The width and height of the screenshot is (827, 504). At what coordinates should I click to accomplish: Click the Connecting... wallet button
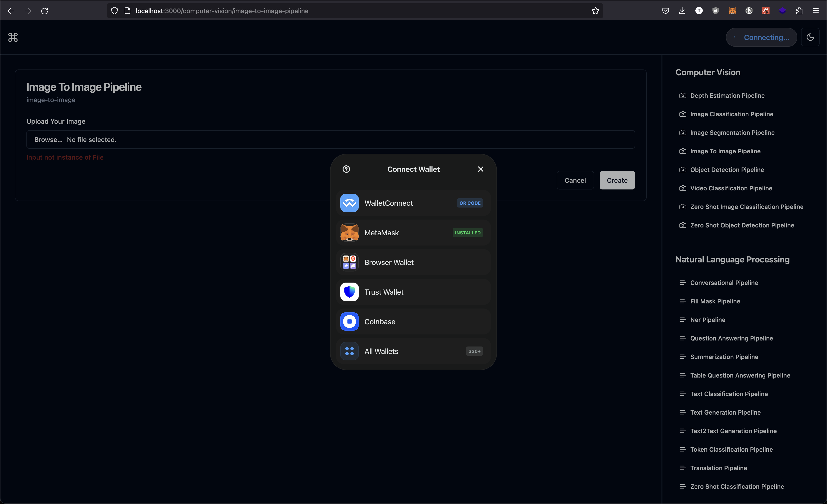761,37
